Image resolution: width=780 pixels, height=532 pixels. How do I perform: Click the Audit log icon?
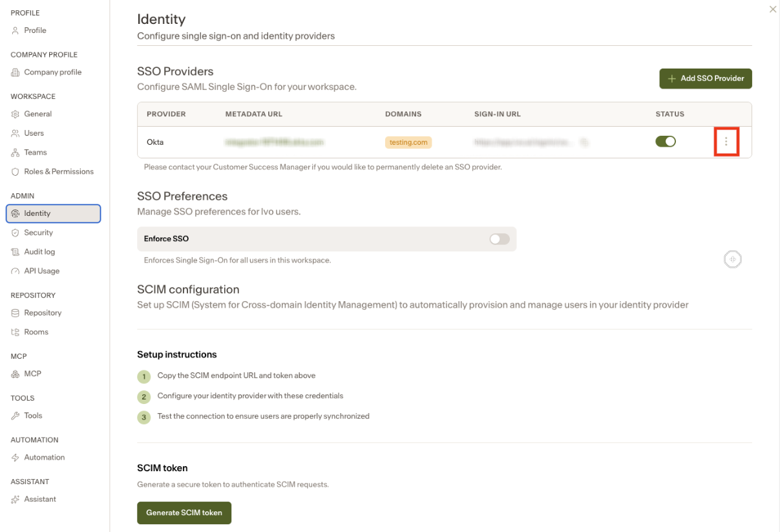(x=16, y=252)
